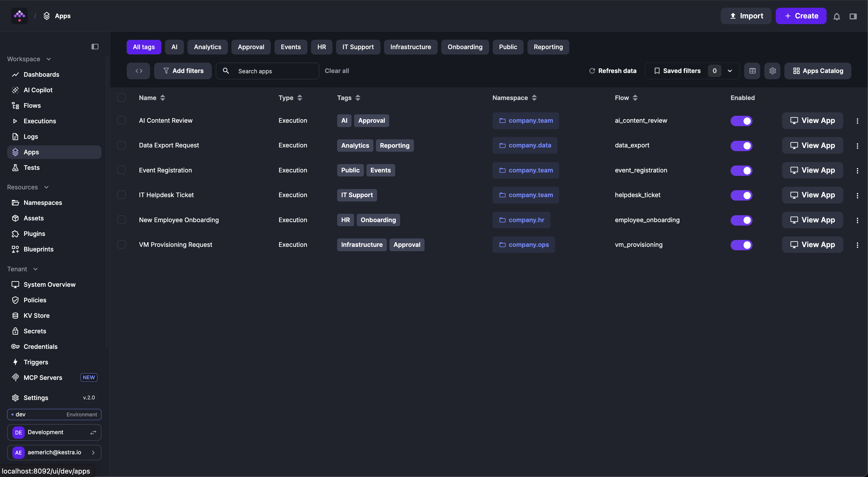Screen dimensions: 868x477
Task: Open Secrets in sidebar
Action: [x=54, y=331]
